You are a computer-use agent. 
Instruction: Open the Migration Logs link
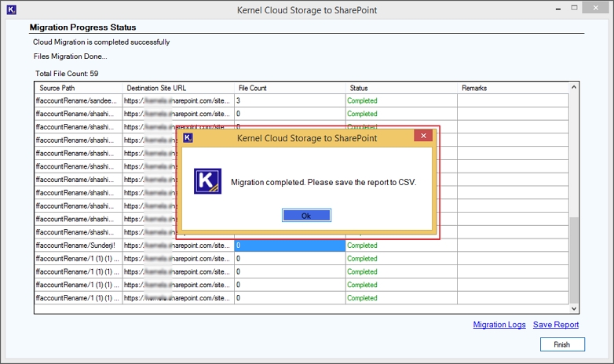pos(499,325)
